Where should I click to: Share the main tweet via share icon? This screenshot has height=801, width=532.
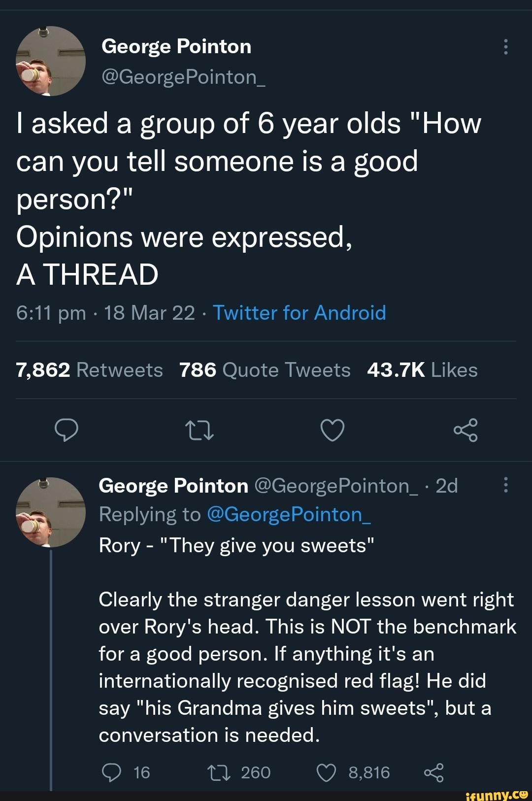tap(465, 430)
